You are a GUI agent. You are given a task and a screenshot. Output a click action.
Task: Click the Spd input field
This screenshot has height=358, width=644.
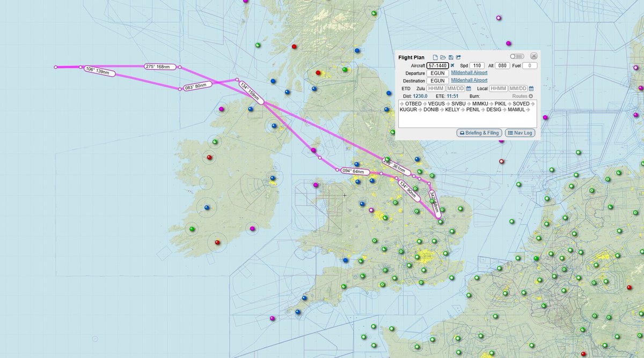(477, 65)
